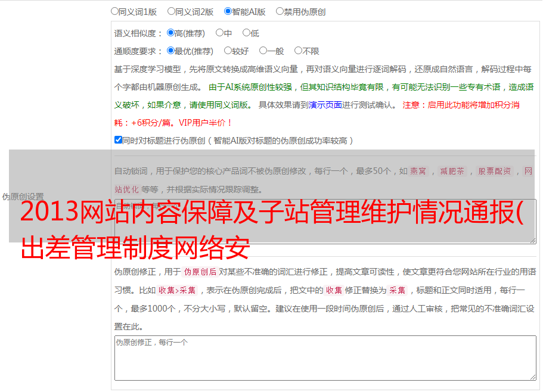Set 通顺度要求 to 一般
Screen dimensions: 543x392
(x=263, y=51)
